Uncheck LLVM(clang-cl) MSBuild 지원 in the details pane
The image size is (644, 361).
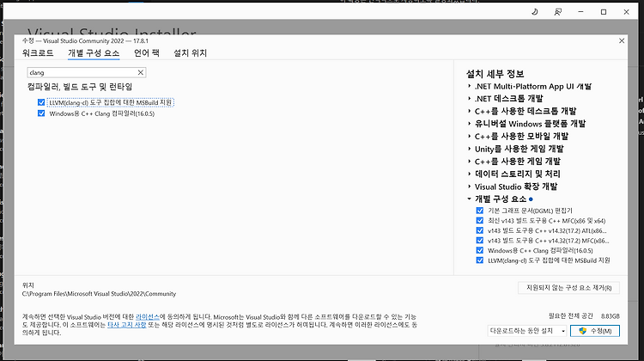(480, 260)
